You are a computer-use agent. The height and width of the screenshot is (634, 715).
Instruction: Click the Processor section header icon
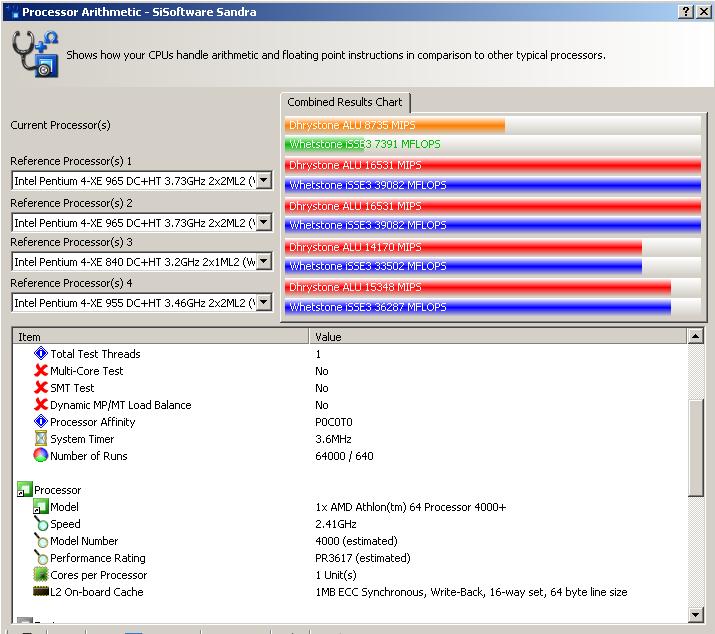(24, 489)
